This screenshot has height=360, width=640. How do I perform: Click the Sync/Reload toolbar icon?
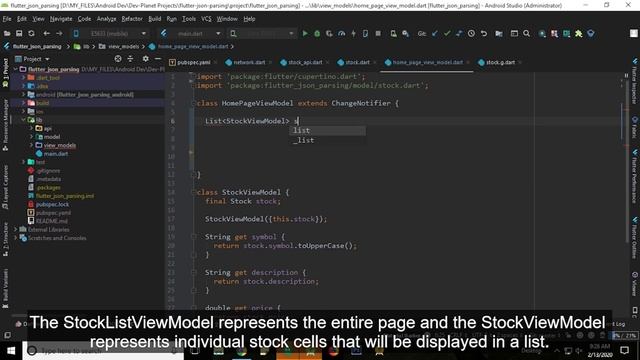click(x=31, y=33)
